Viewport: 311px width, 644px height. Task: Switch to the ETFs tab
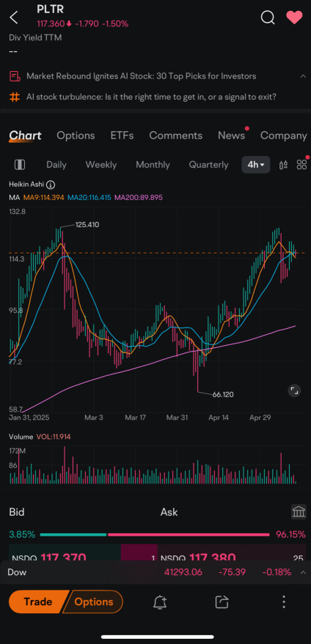(122, 136)
